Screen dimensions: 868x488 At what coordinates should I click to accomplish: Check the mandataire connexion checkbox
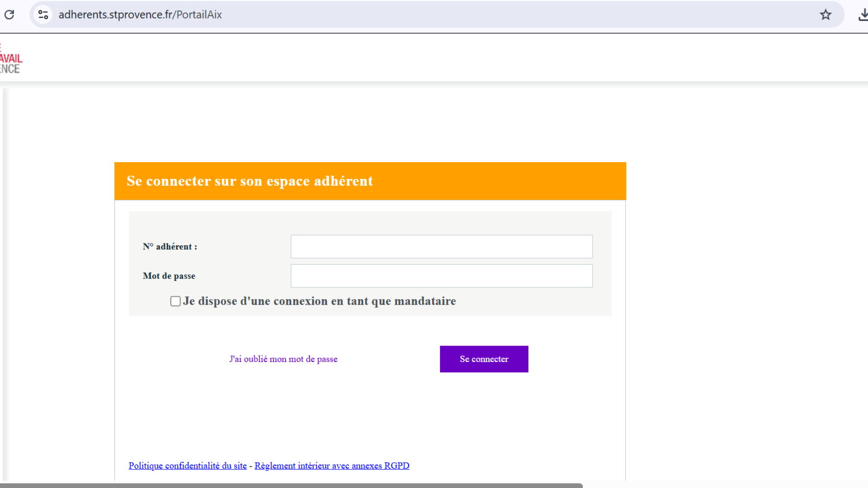(175, 301)
